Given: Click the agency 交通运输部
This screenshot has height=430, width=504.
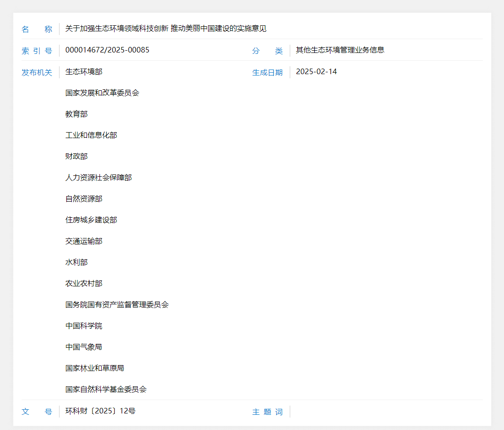Looking at the screenshot, I should [84, 241].
